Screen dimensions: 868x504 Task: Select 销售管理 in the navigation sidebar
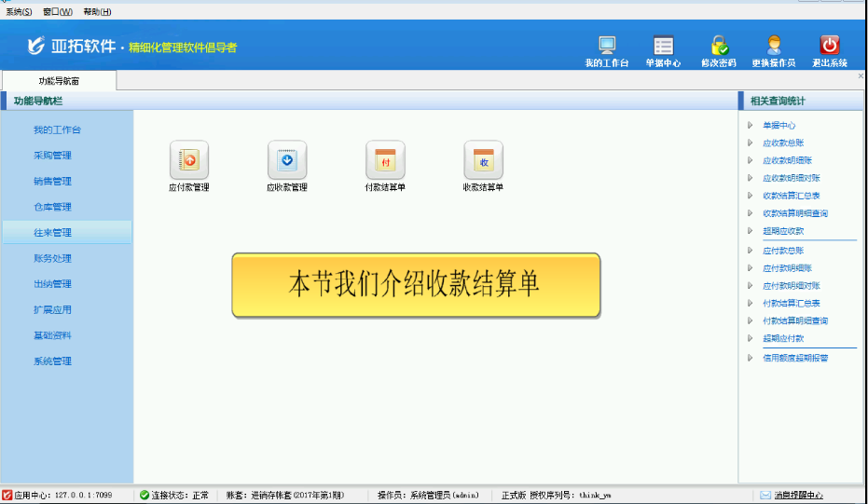52,182
